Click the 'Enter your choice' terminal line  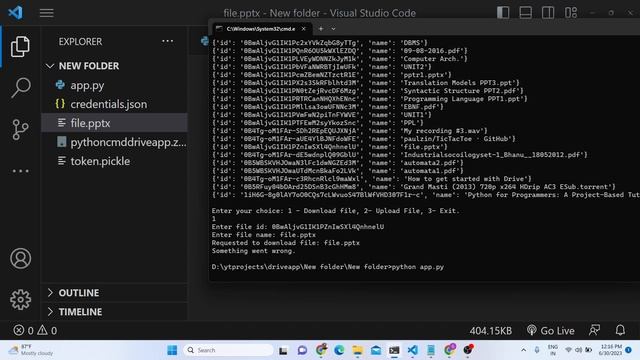click(336, 211)
